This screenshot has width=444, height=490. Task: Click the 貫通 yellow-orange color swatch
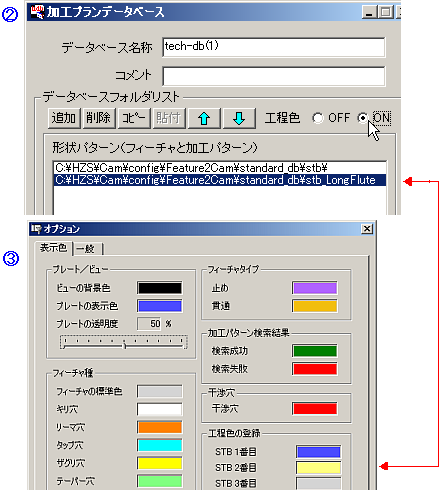pyautogui.click(x=315, y=306)
